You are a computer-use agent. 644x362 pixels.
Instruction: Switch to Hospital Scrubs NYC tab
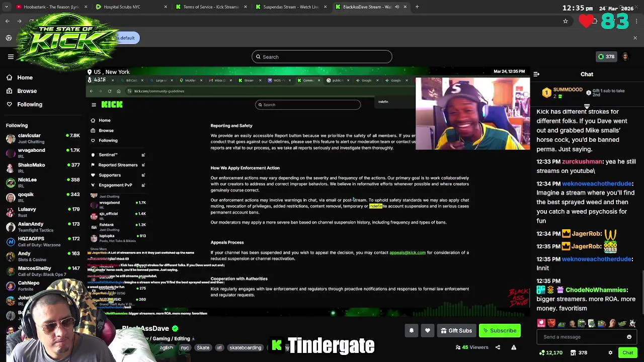(132, 7)
